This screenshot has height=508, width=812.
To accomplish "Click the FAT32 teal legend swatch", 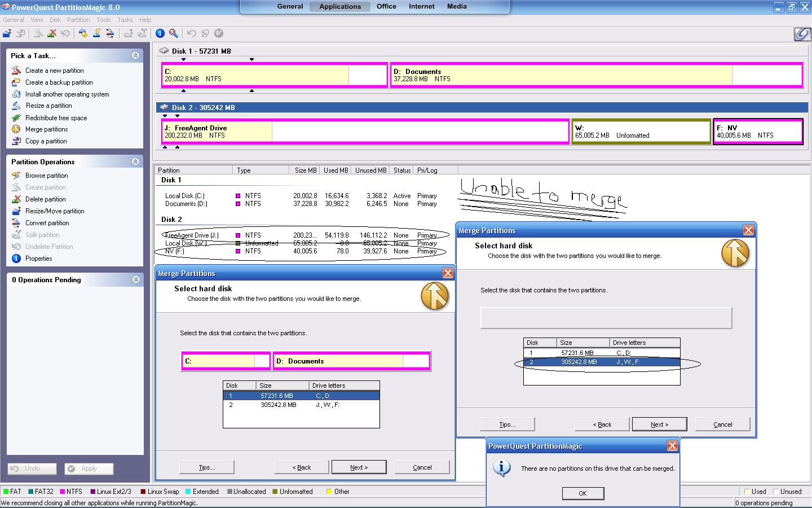I will pos(30,492).
